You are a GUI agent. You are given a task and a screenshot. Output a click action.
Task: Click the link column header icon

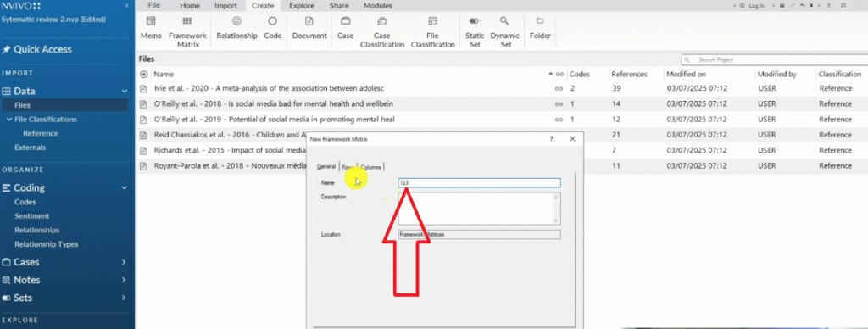559,75
